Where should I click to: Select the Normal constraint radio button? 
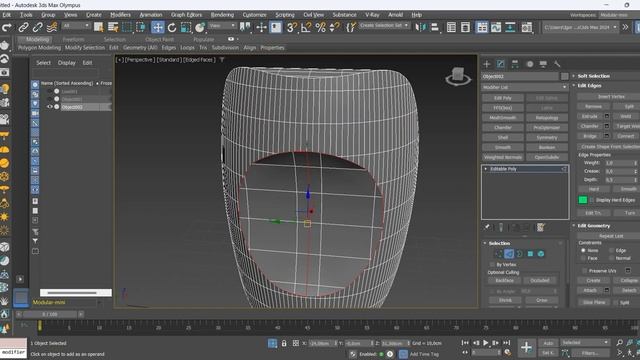611,258
